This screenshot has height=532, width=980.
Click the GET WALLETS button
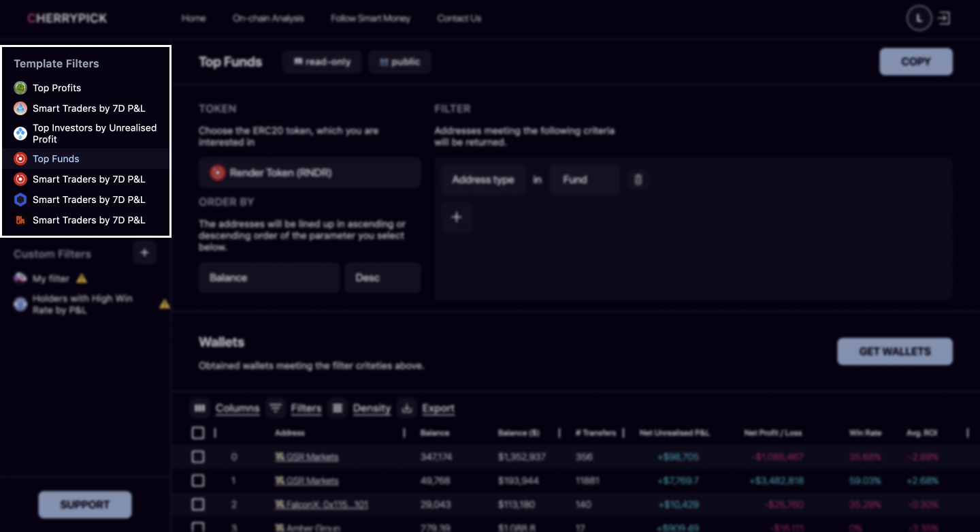(894, 351)
